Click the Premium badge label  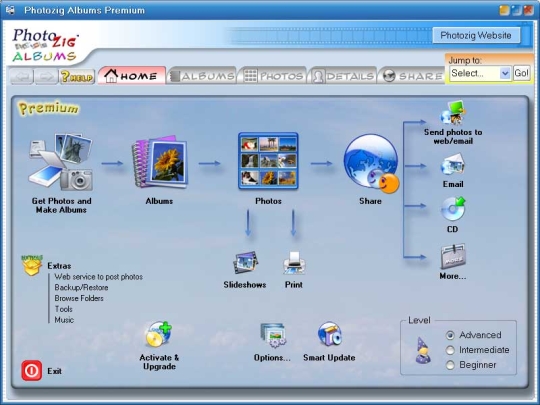(48, 108)
